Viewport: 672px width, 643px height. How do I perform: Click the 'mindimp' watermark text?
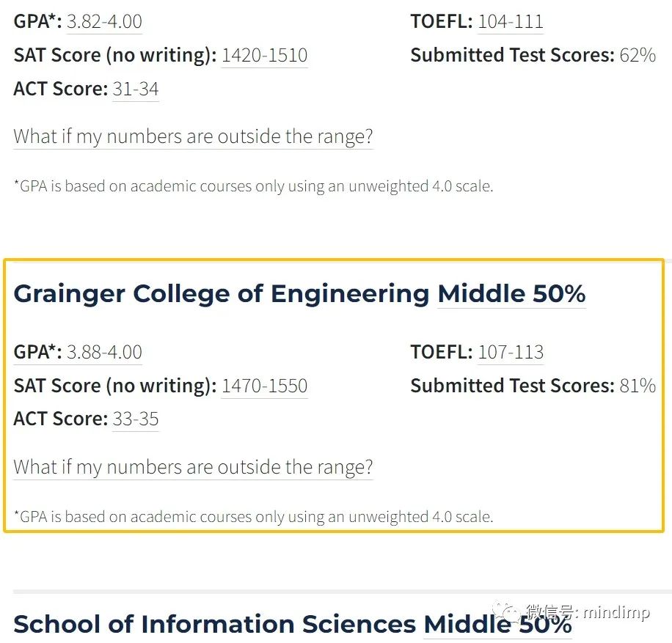point(617,613)
